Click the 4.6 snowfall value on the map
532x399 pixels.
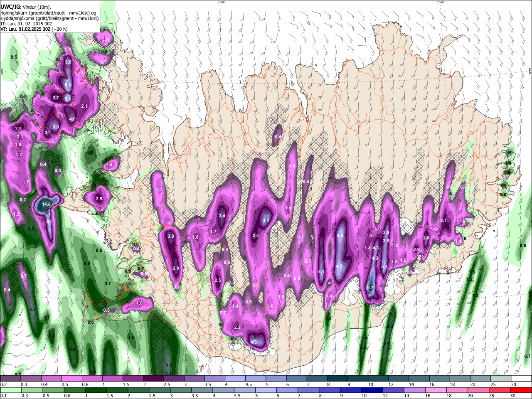tap(340, 235)
